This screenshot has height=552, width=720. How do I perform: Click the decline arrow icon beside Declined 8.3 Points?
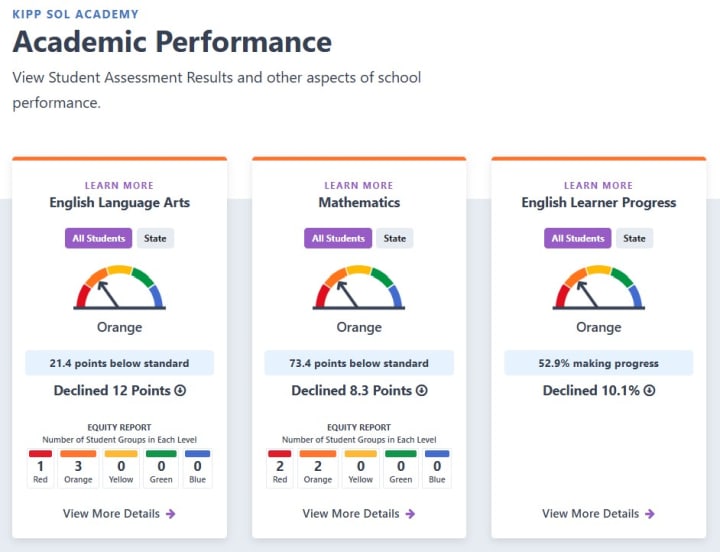[x=422, y=391]
